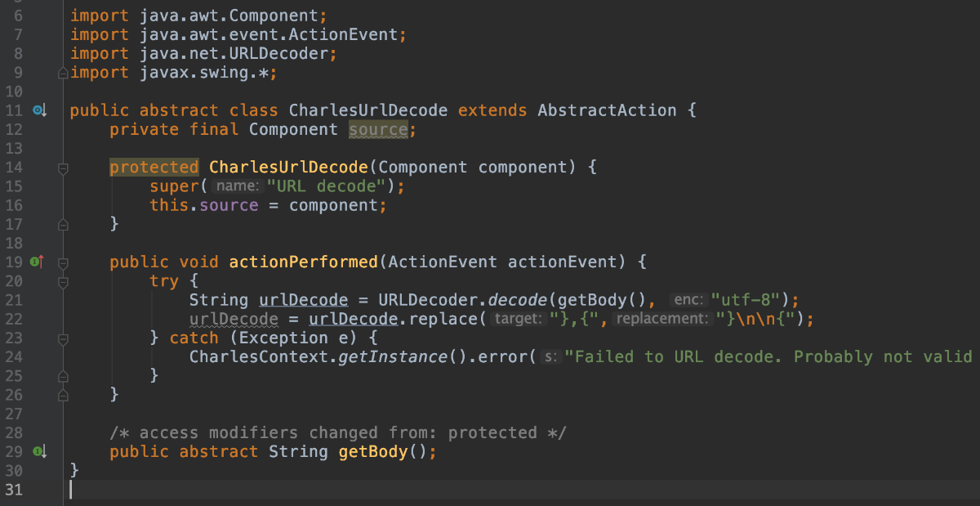980x506 pixels.
Task: Click 'CharlesContext' on line 24
Action: point(259,356)
